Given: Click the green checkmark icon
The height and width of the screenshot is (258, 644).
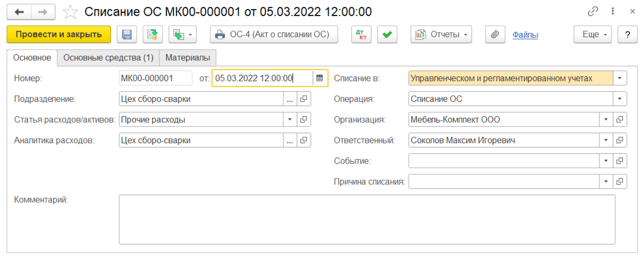Looking at the screenshot, I should 387,34.
